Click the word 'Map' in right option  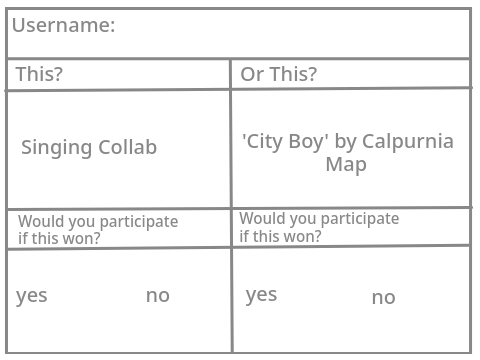[x=346, y=165]
